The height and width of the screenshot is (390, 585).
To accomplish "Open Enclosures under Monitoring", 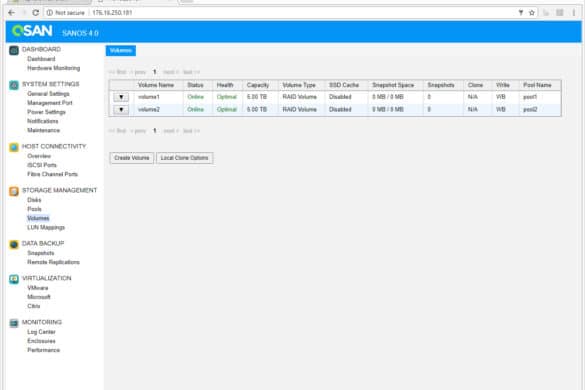I will [x=41, y=341].
